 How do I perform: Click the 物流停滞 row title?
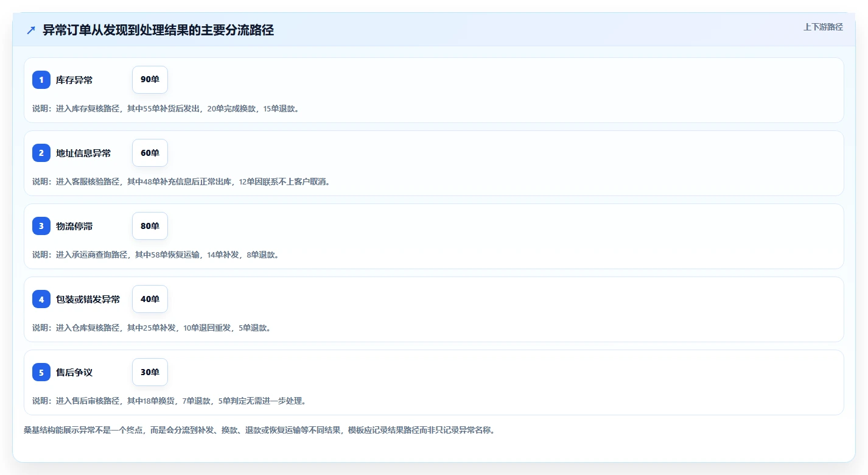(74, 226)
